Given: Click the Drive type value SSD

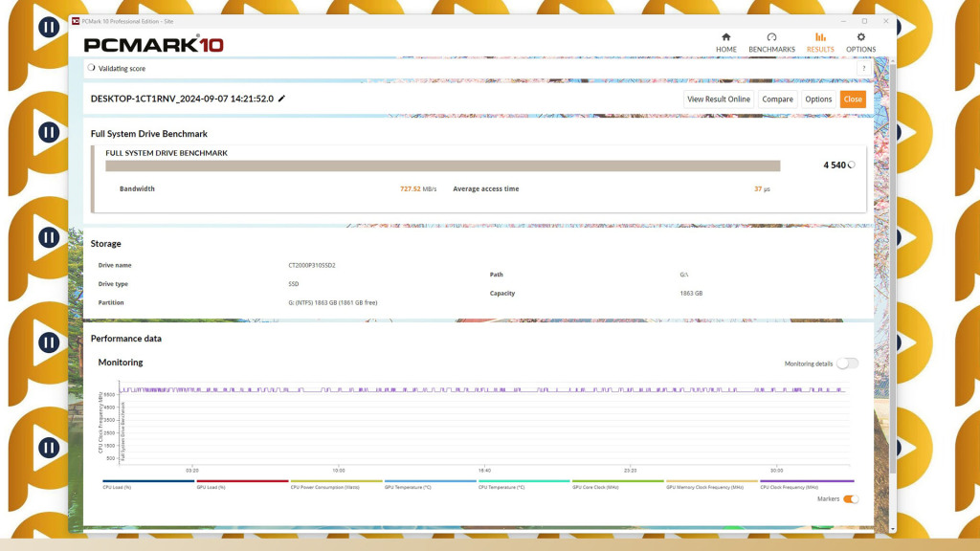Looking at the screenshot, I should tap(294, 284).
